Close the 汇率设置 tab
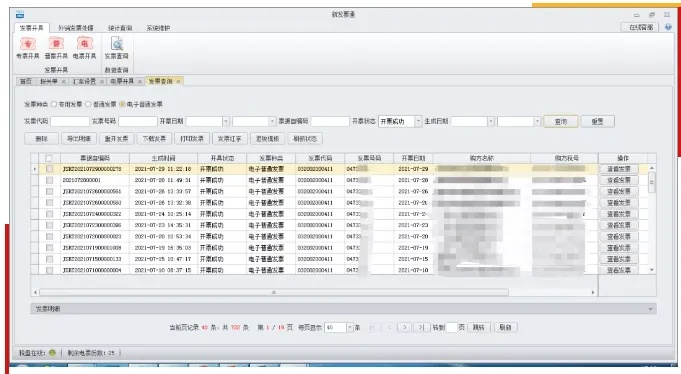Screen dimensions: 681x374 coord(102,82)
